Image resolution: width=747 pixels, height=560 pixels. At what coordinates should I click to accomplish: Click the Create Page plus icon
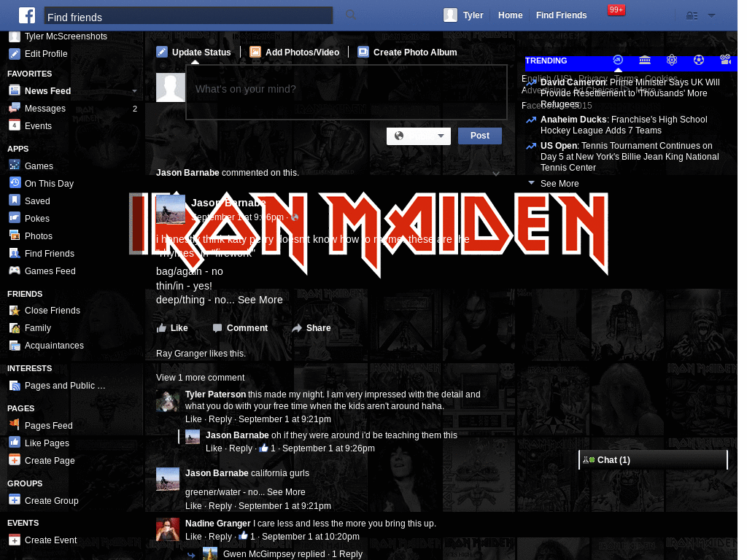(x=15, y=460)
